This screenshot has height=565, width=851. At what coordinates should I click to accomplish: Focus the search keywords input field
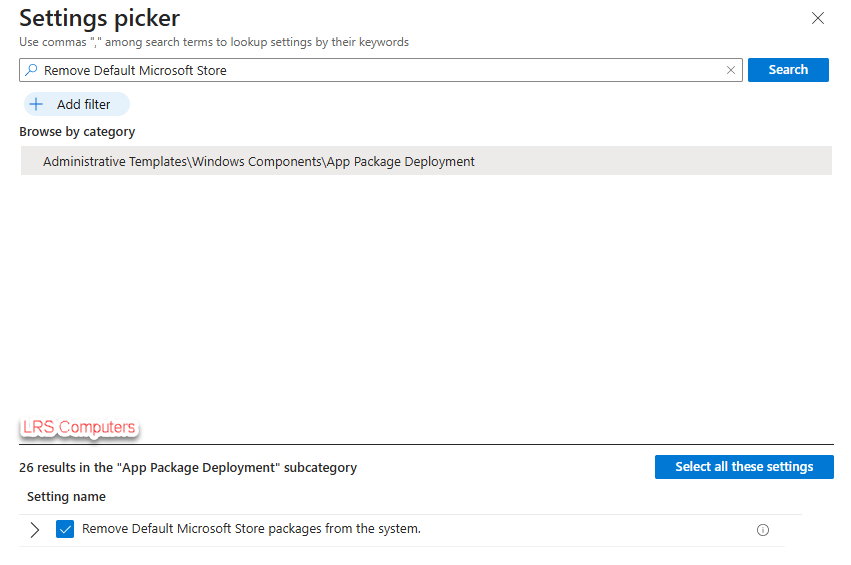point(380,70)
